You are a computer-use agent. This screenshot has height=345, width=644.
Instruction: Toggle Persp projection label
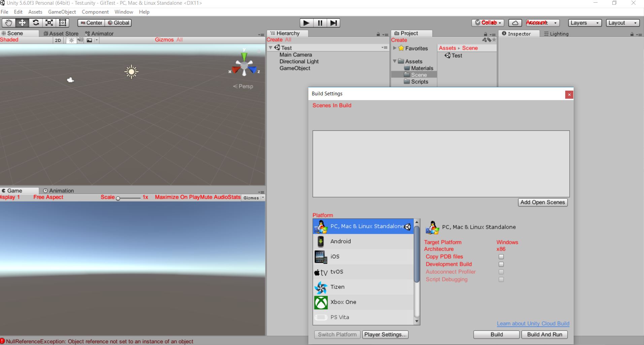tap(243, 86)
